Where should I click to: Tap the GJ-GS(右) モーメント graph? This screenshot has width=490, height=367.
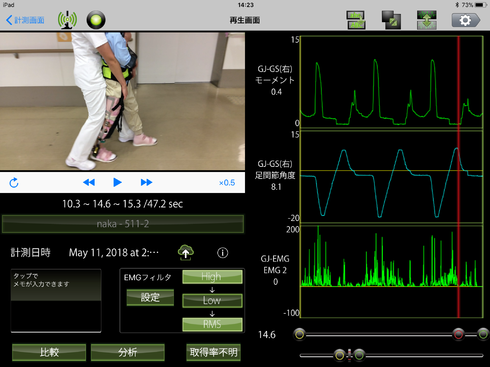click(x=392, y=82)
